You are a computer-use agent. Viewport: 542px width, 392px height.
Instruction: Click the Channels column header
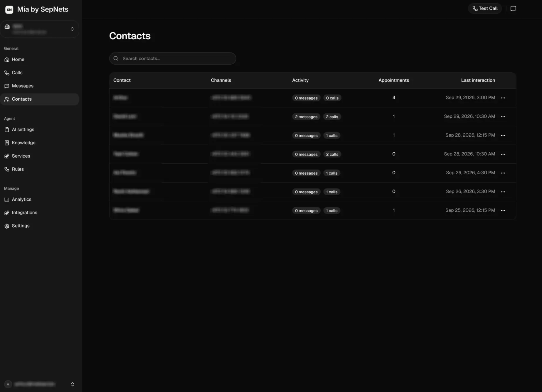(221, 80)
